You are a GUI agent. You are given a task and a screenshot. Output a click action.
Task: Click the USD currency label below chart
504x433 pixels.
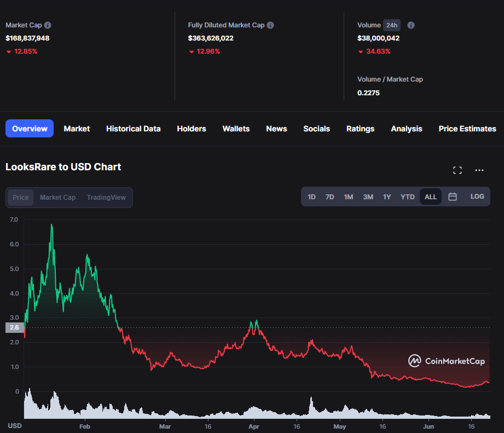tap(15, 426)
